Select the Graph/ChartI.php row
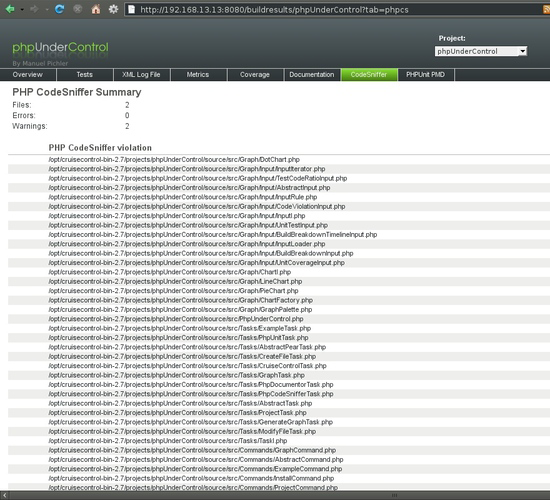 pos(279,272)
